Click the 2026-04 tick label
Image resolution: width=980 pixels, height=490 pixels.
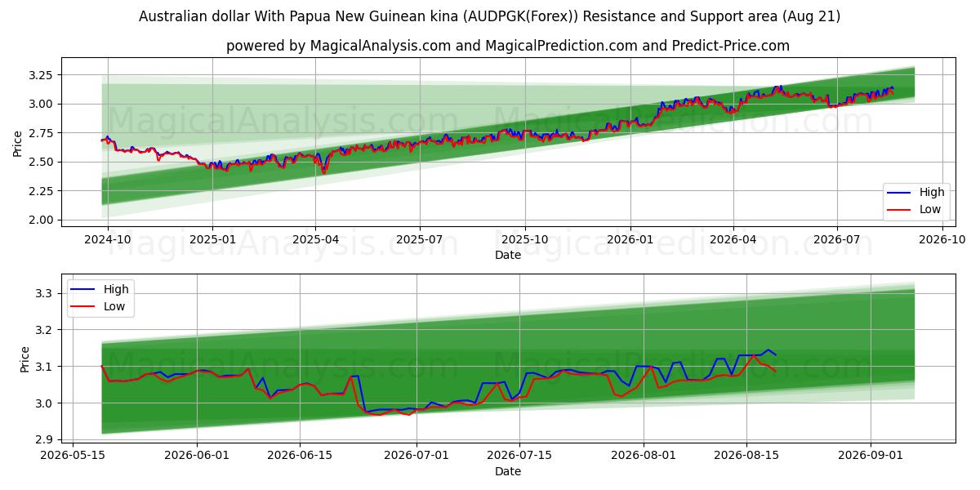733,240
